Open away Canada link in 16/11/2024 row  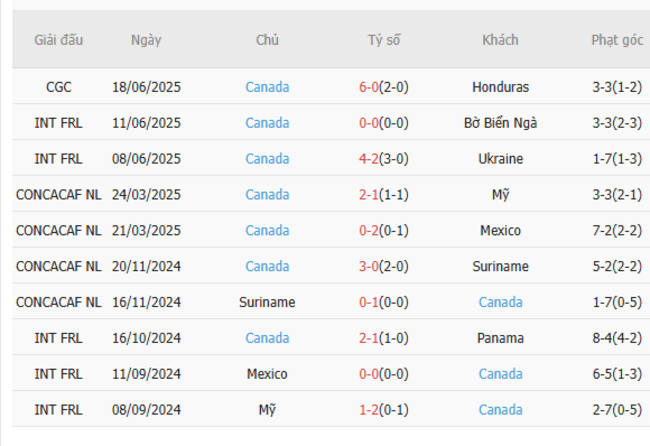point(500,303)
